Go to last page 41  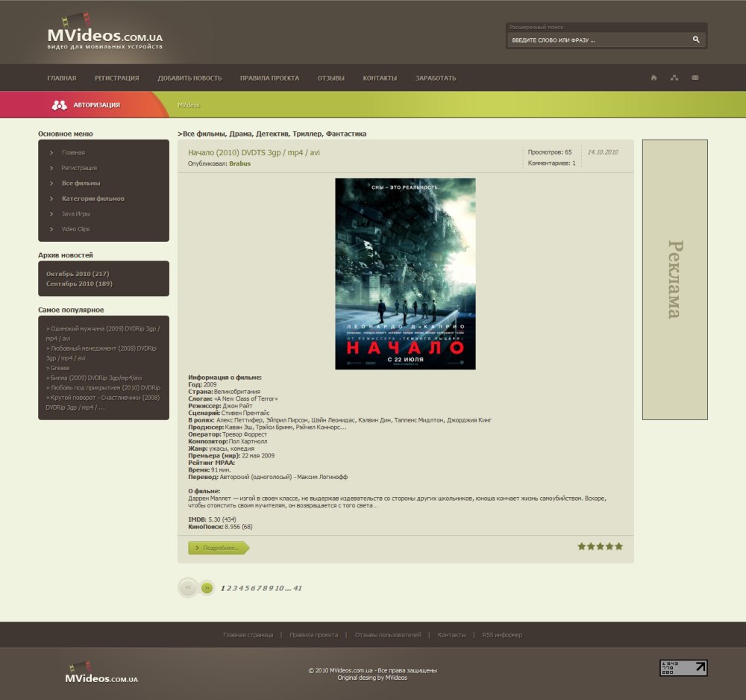298,588
